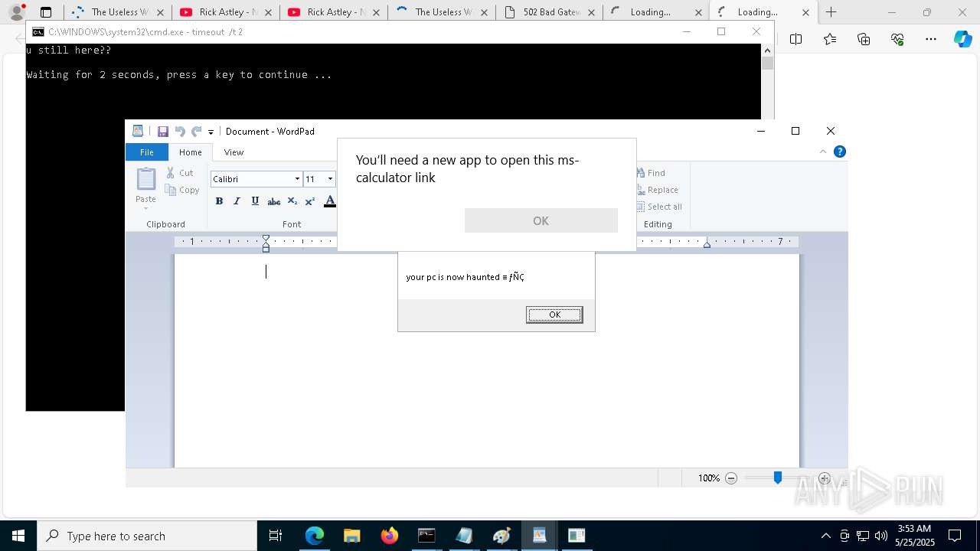Open the Edge profile avatar

click(x=17, y=12)
